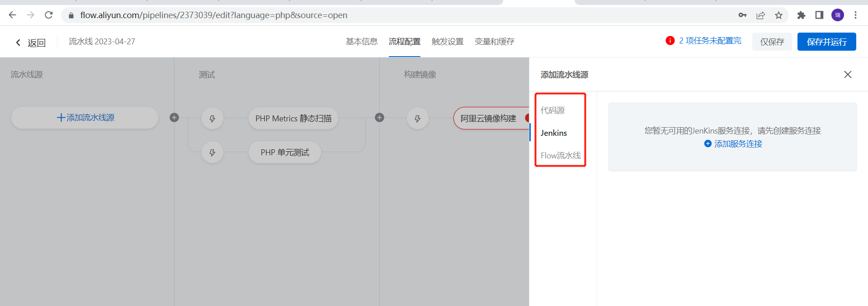Click the 仅保存 button
The image size is (868, 306).
[x=772, y=42]
